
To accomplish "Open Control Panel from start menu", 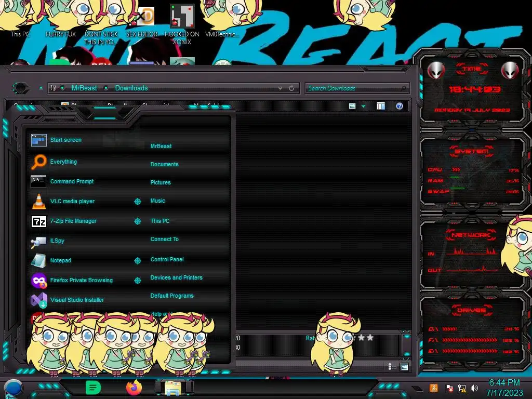I will point(167,259).
